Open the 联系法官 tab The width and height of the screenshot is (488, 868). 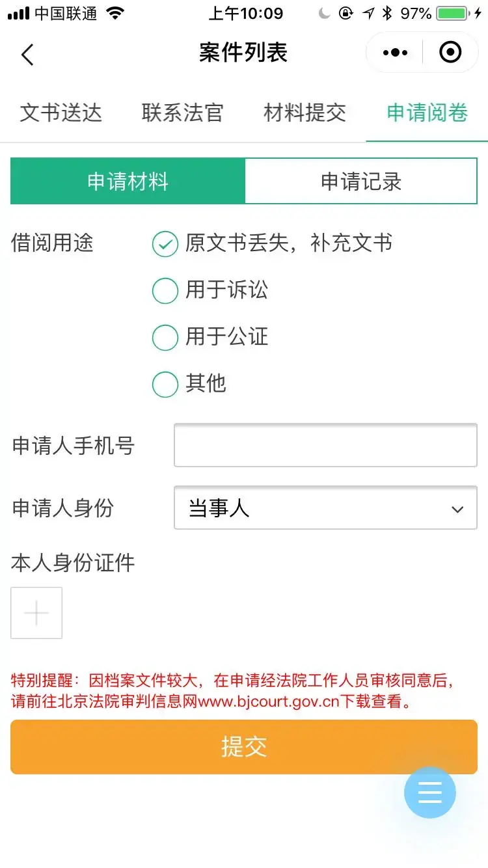click(183, 113)
